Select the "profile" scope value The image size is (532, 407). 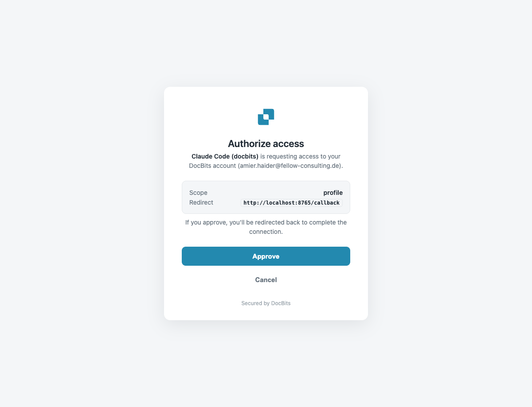(333, 193)
